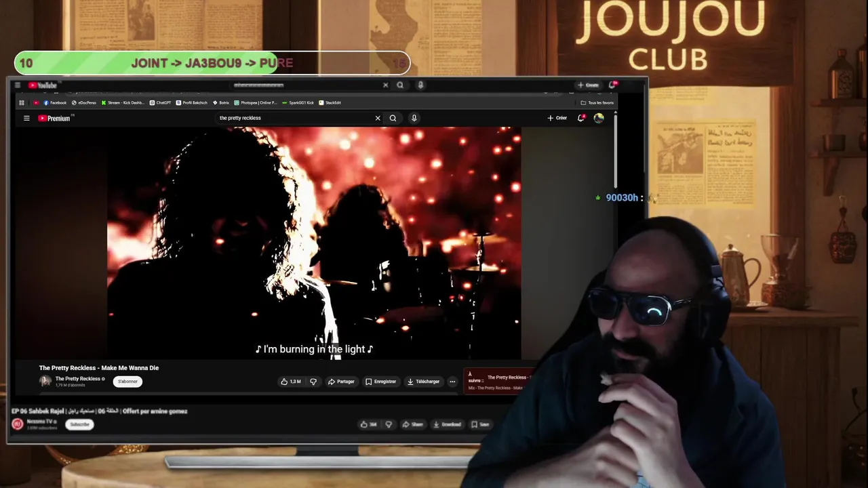
Task: Open notifications in background YouTube window
Action: click(612, 85)
